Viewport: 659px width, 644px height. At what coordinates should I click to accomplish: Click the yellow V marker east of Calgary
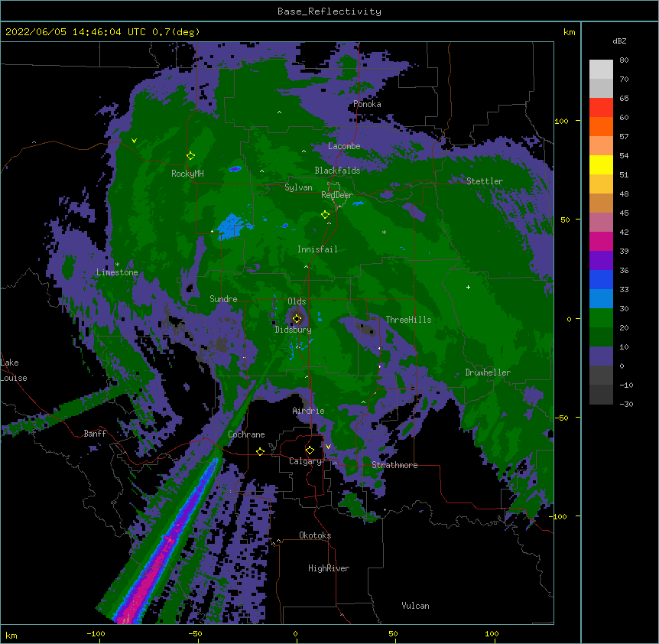(328, 447)
